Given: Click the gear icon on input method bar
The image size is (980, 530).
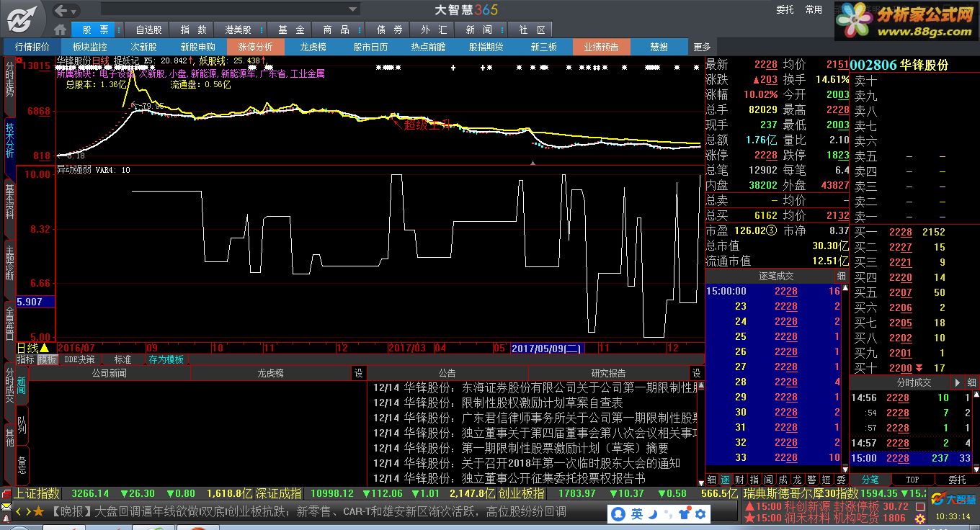Looking at the screenshot, I should [699, 513].
